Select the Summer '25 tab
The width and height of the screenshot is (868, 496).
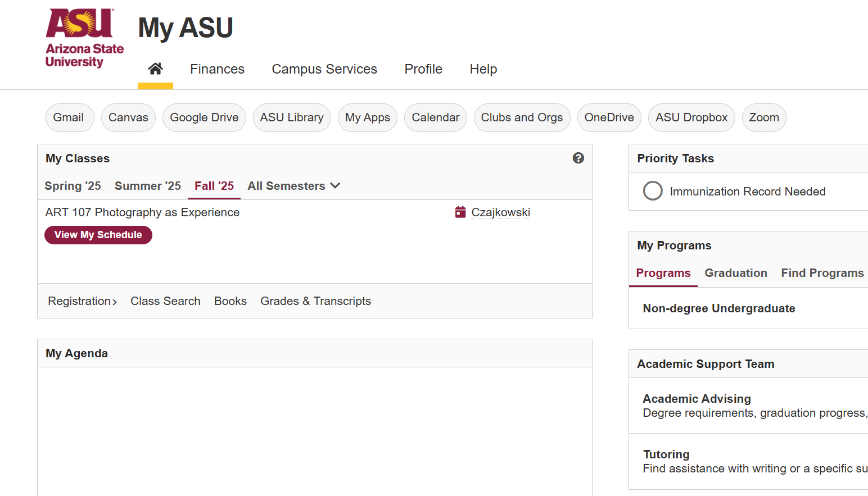tap(148, 186)
